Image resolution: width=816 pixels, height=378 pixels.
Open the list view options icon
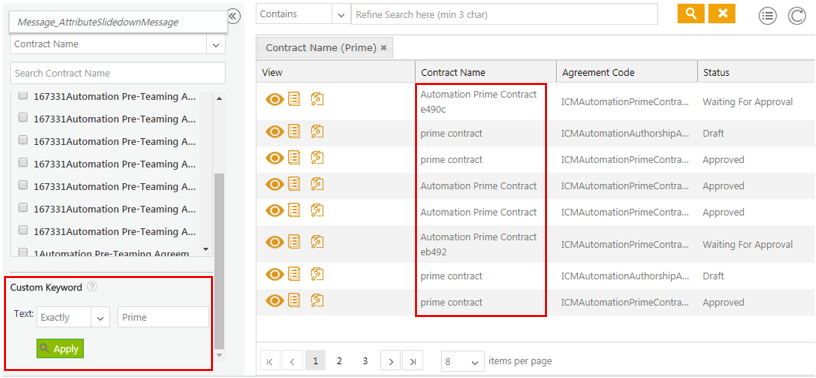click(x=768, y=16)
